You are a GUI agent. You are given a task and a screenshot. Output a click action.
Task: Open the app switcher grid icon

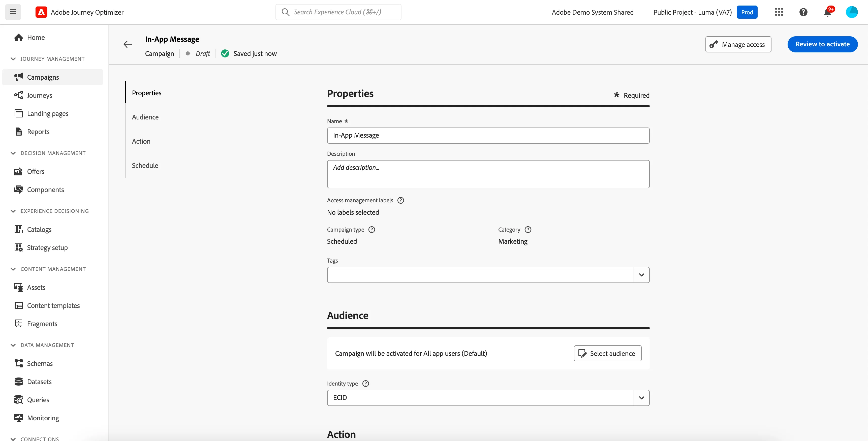[x=779, y=12]
